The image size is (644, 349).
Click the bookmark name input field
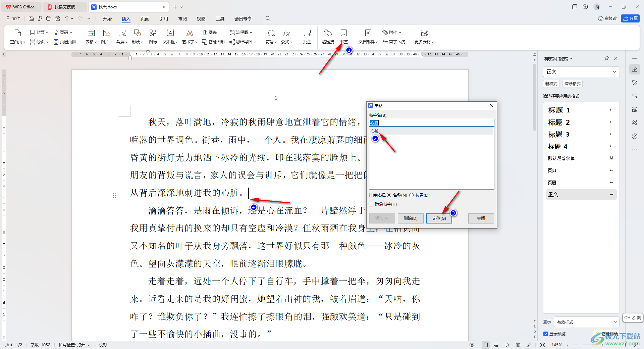(431, 123)
